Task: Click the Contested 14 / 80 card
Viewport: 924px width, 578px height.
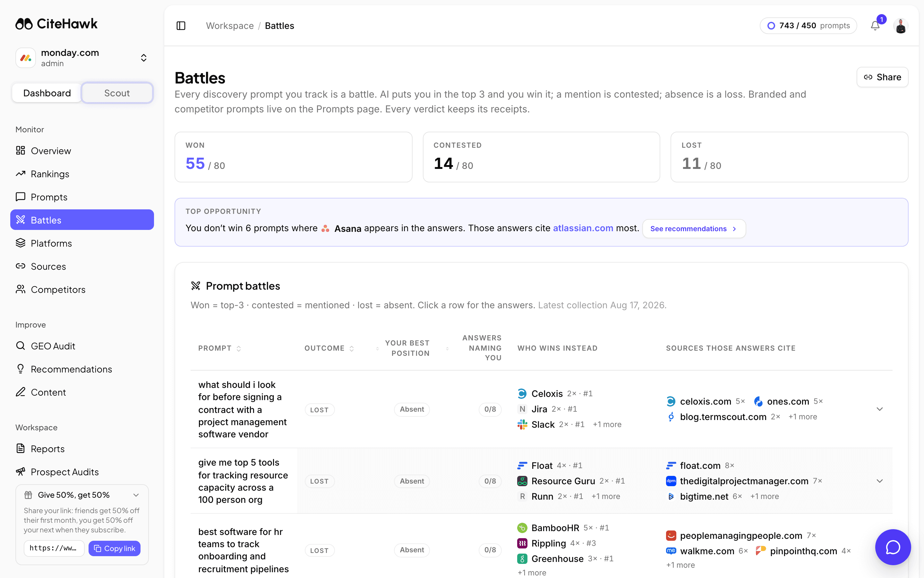Action: (542, 157)
